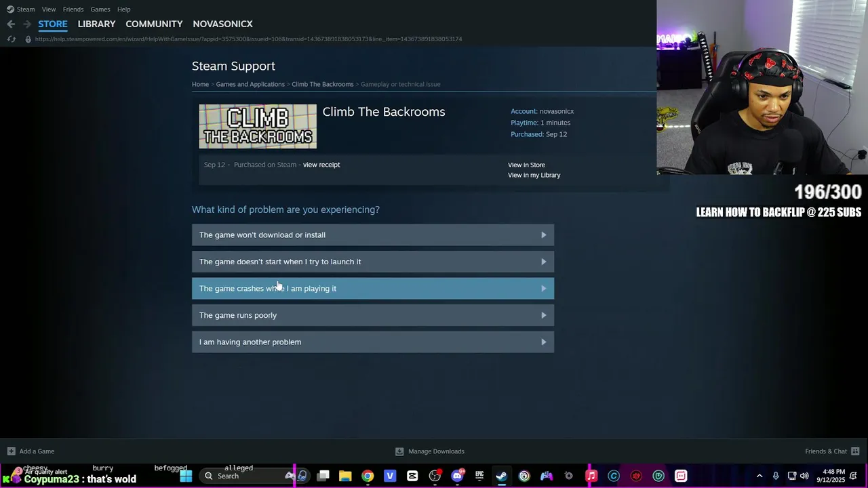Reload page with the refresh icon

point(11,39)
